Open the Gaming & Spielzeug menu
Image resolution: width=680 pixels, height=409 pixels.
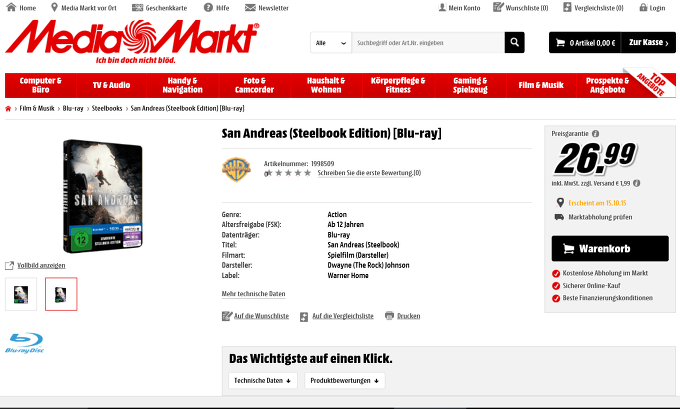pos(470,85)
